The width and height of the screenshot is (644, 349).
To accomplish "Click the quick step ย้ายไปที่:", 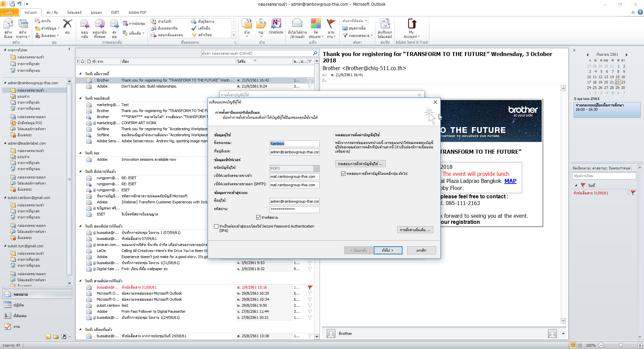I will 162,21.
